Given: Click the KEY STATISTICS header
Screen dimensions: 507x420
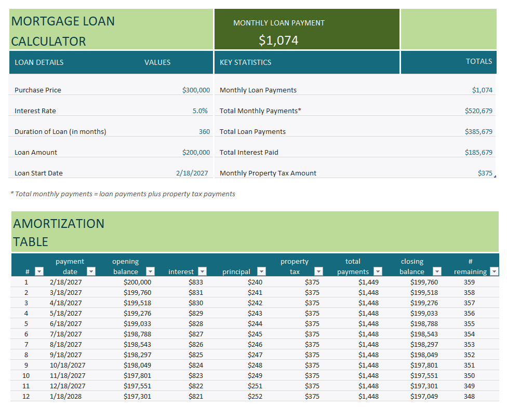Looking at the screenshot, I should coord(245,62).
